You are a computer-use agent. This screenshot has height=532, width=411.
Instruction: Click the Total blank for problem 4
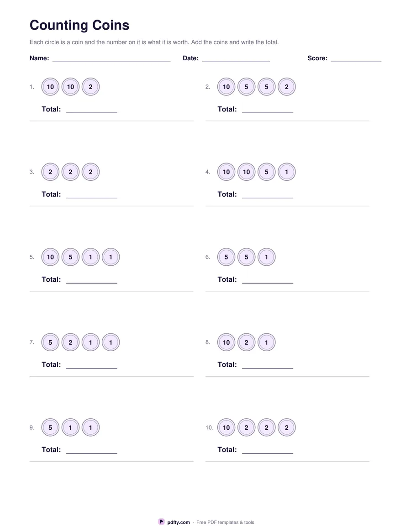268,195
